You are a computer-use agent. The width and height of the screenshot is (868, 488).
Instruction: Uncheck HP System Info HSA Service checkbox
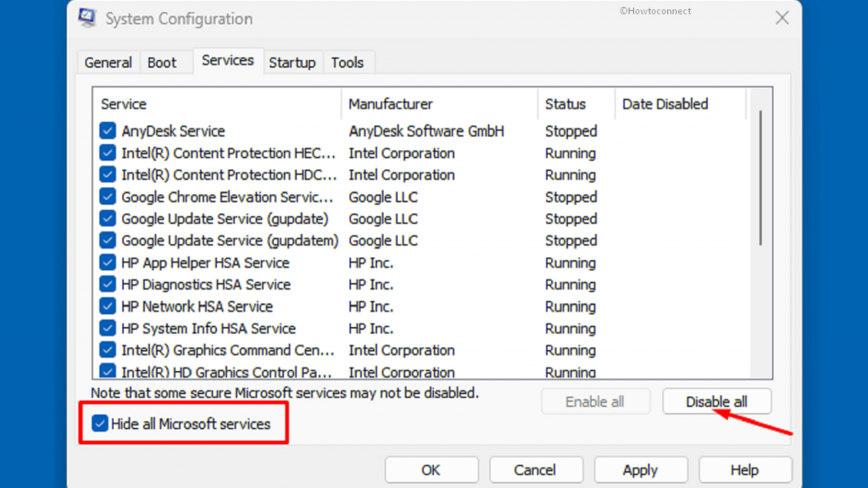[108, 328]
